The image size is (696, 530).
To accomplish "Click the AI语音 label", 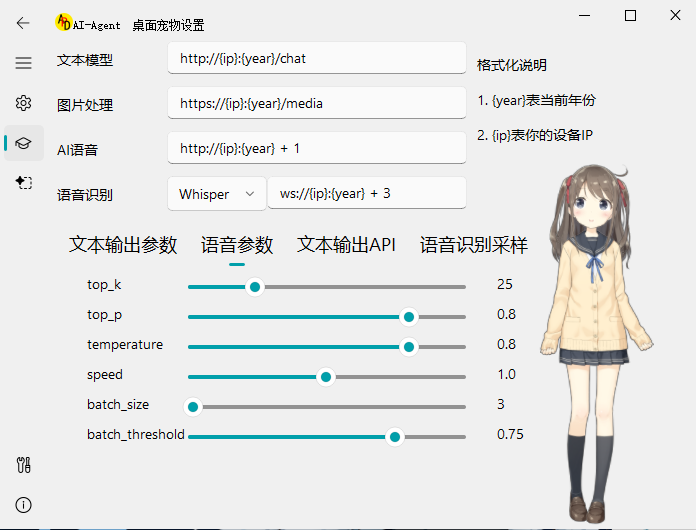I will pos(77,150).
